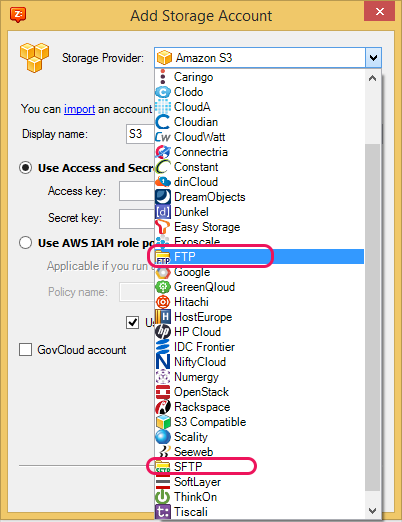Select the Rackspace list entry text
402x522 pixels.
202,407
